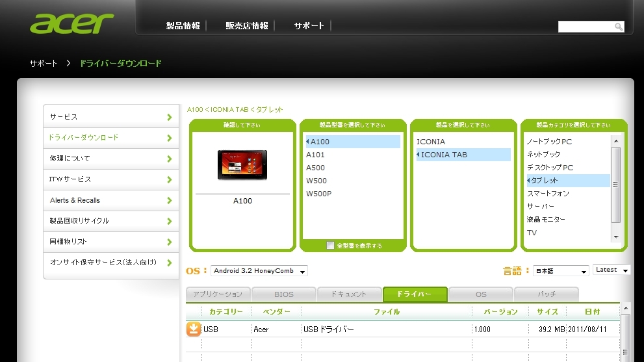This screenshot has height=362, width=644.
Task: Open Alerts & Recalls in the sidebar
Action: click(x=111, y=201)
